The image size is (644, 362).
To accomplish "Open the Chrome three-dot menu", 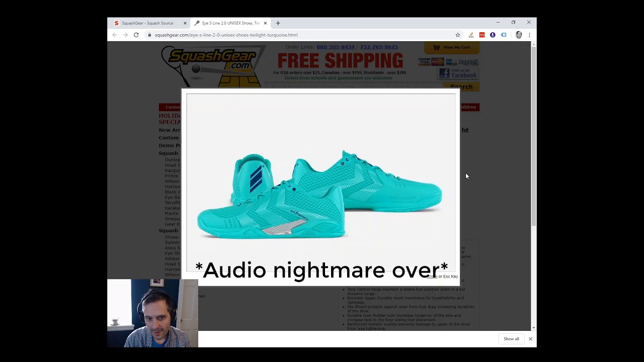I will coord(529,35).
